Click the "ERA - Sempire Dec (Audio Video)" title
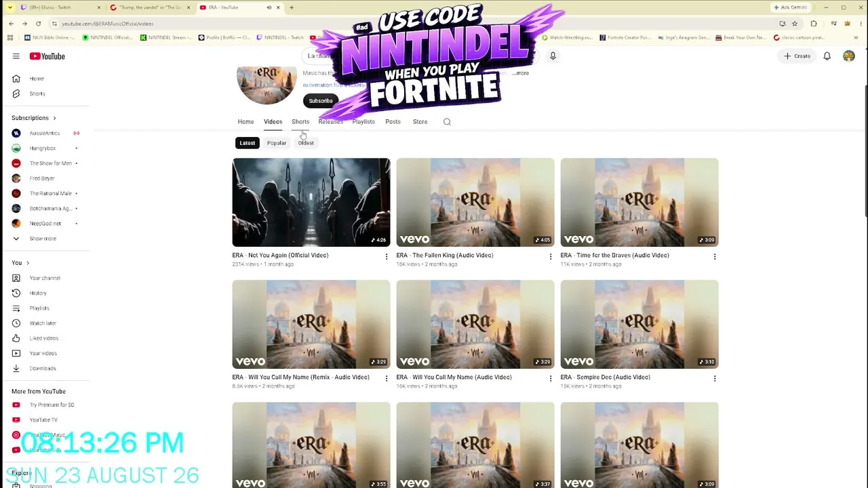 point(606,378)
